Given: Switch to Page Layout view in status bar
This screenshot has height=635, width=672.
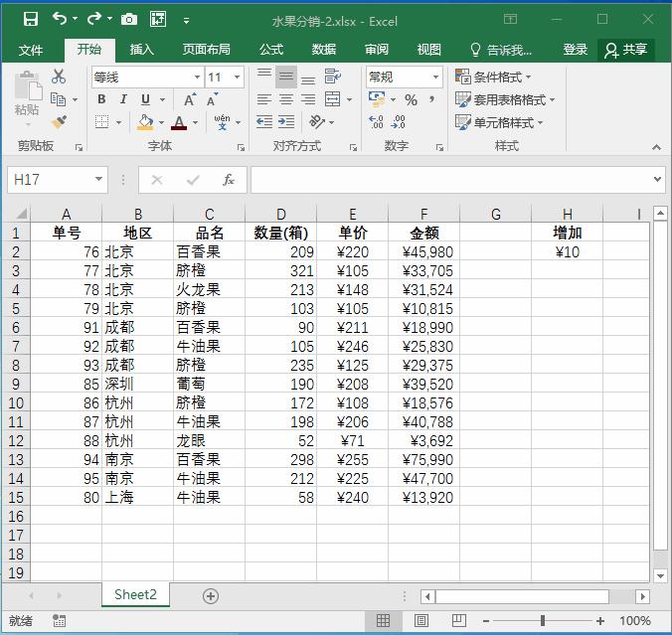Looking at the screenshot, I should tap(420, 620).
